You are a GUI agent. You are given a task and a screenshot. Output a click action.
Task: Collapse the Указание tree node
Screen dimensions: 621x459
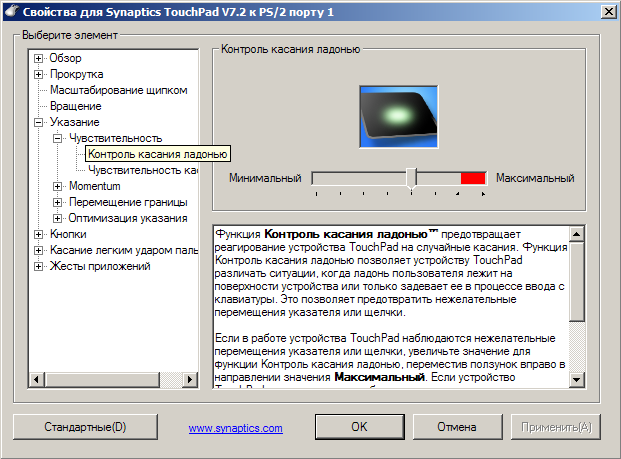click(38, 122)
